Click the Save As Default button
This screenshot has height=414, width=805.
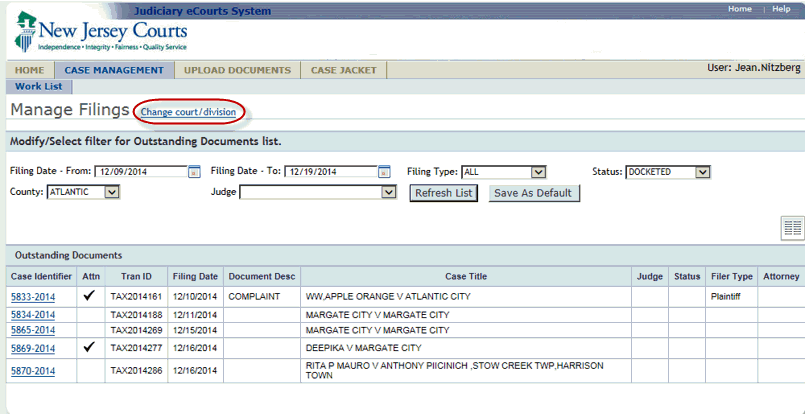pos(534,193)
